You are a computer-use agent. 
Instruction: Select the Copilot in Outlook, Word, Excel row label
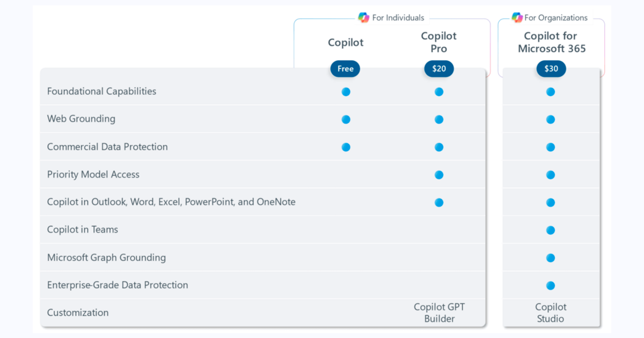pyautogui.click(x=171, y=202)
